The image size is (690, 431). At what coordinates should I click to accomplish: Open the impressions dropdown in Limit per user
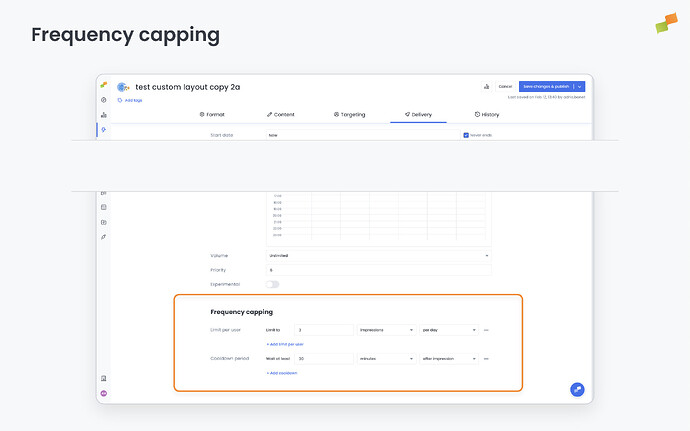pyautogui.click(x=386, y=330)
